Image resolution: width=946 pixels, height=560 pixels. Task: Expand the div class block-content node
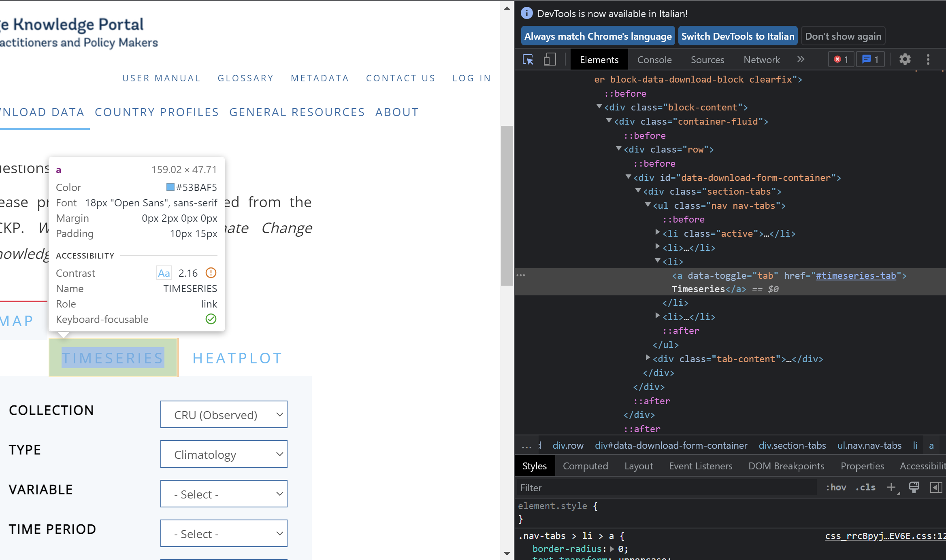click(599, 107)
